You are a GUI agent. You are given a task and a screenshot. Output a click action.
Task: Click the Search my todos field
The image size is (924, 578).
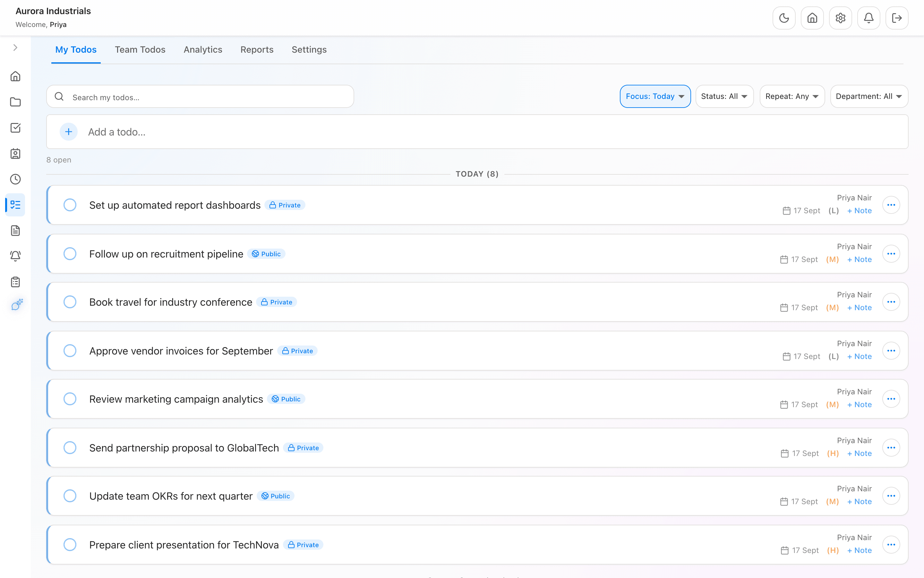click(200, 97)
